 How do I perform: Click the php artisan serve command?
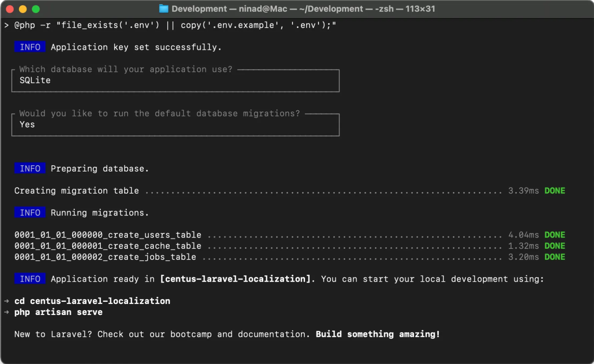coord(58,312)
